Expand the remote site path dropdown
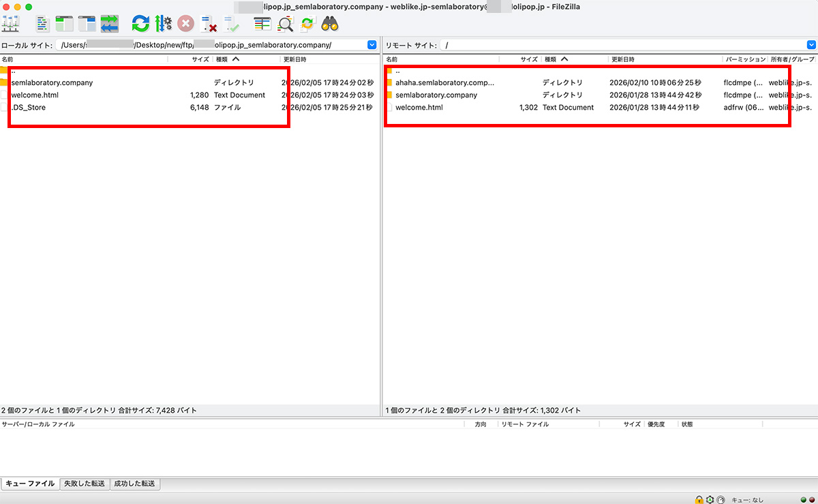 pos(811,45)
